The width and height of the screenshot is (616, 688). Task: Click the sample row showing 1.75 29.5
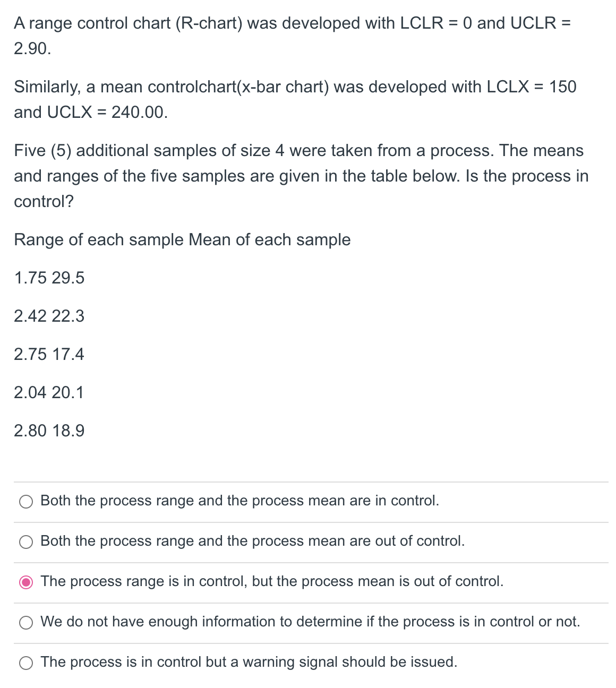[x=49, y=277]
